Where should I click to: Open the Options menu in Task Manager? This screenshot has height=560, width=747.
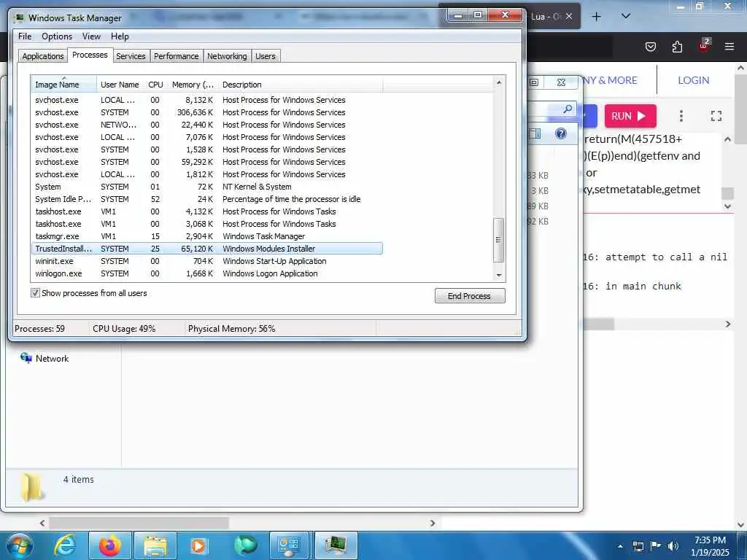click(x=57, y=36)
